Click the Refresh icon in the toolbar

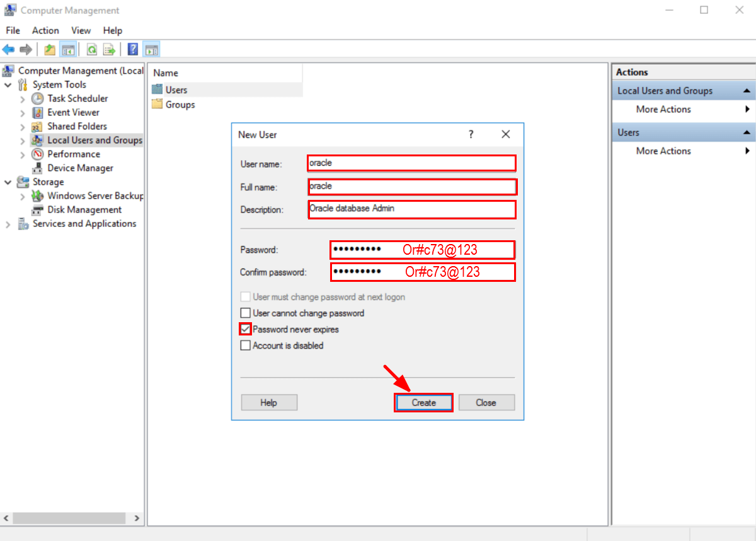(x=92, y=49)
